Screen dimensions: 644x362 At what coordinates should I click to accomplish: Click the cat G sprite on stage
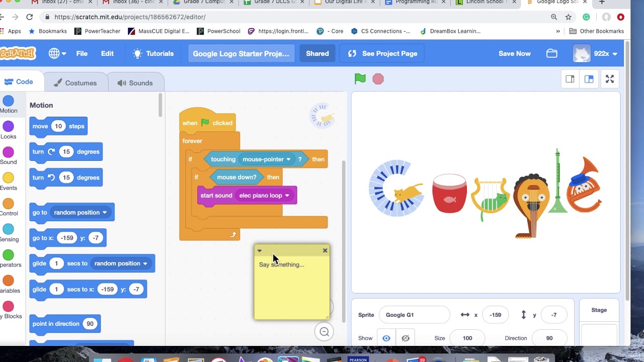pyautogui.click(x=397, y=189)
